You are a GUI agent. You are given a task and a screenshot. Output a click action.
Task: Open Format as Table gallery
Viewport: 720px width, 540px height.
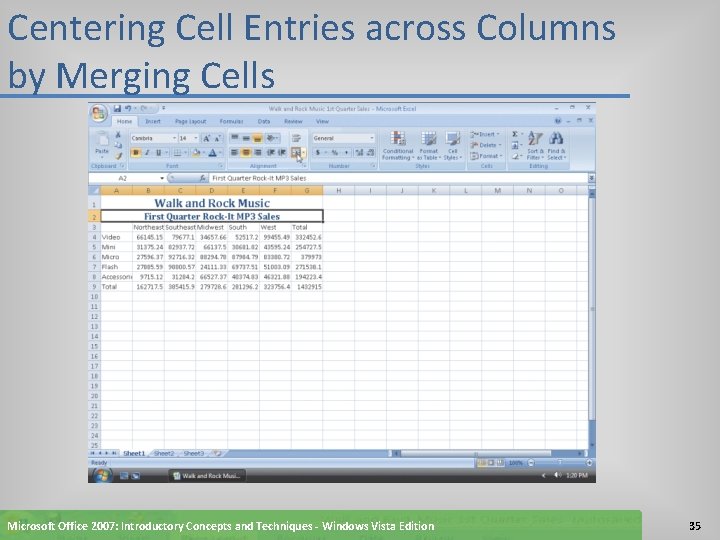click(428, 146)
